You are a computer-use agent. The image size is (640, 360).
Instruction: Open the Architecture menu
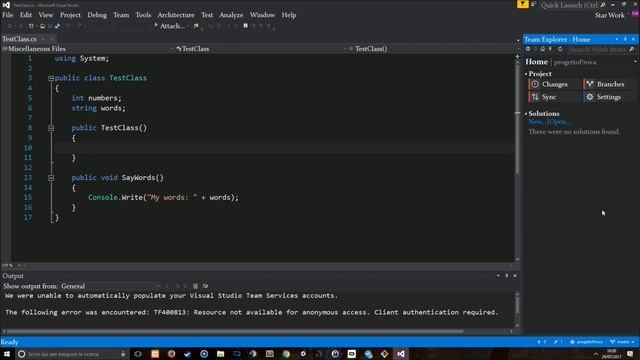click(176, 15)
